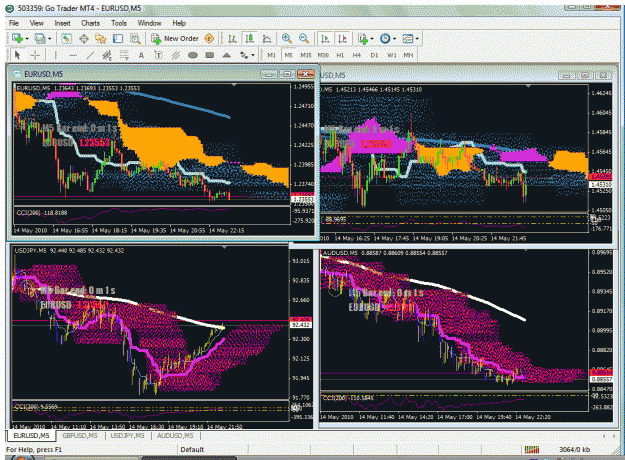Switch chart to bar chart mode
This screenshot has height=460, width=625.
tap(232, 38)
